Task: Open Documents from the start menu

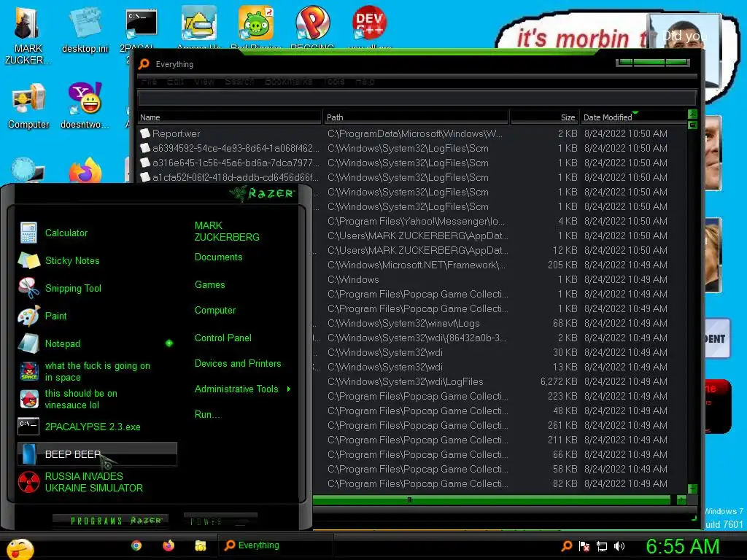Action: (219, 257)
